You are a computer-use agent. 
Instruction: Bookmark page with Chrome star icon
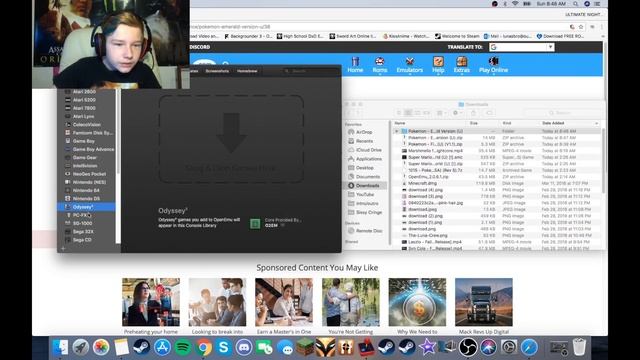581,27
